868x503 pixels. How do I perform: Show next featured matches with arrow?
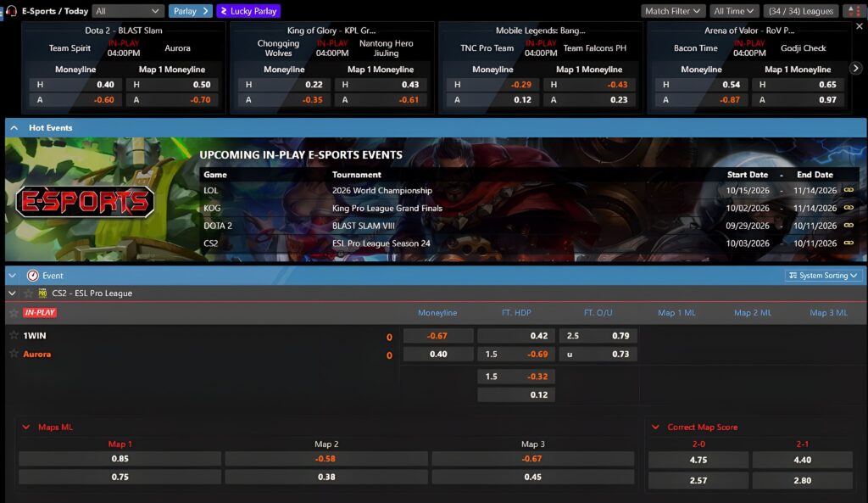pos(856,68)
